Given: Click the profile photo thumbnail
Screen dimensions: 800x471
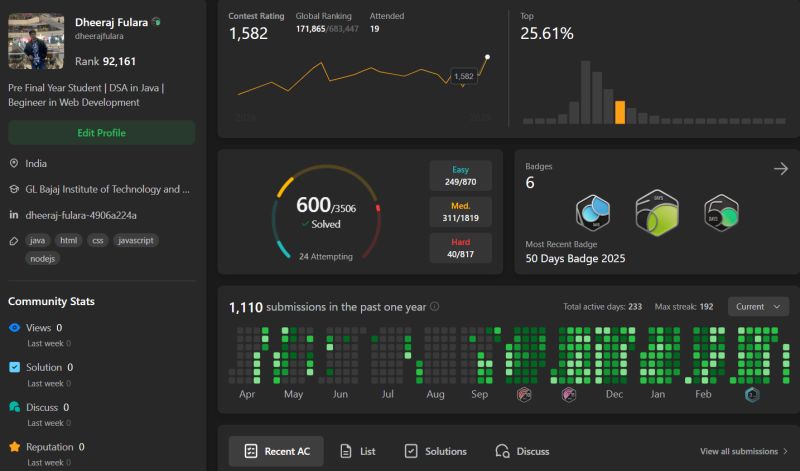Looking at the screenshot, I should 36,41.
